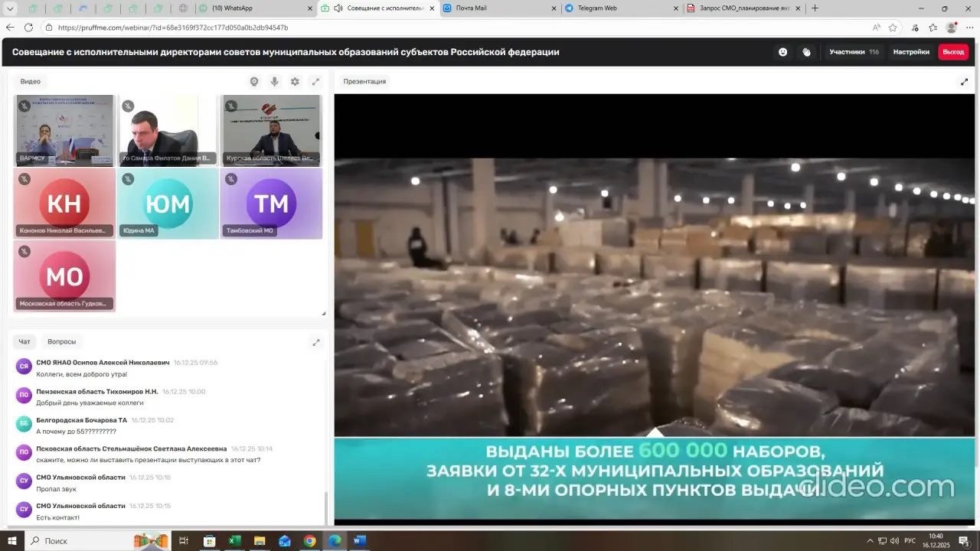Image resolution: width=980 pixels, height=551 pixels.
Task: Click the browser refresh icon
Action: (x=28, y=28)
